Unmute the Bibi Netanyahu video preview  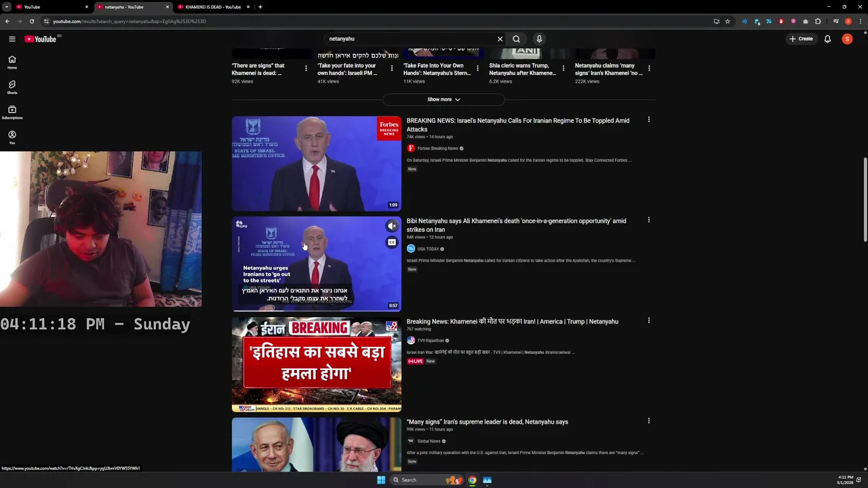392,226
